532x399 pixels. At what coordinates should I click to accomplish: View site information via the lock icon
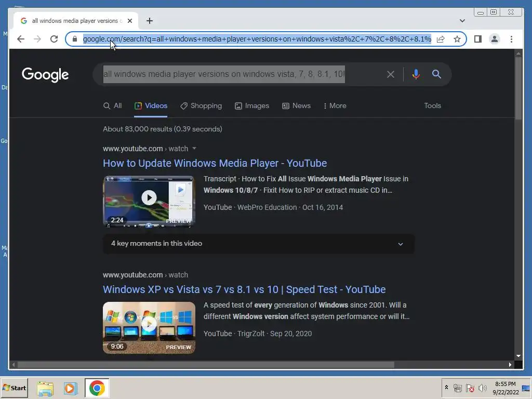pyautogui.click(x=75, y=39)
